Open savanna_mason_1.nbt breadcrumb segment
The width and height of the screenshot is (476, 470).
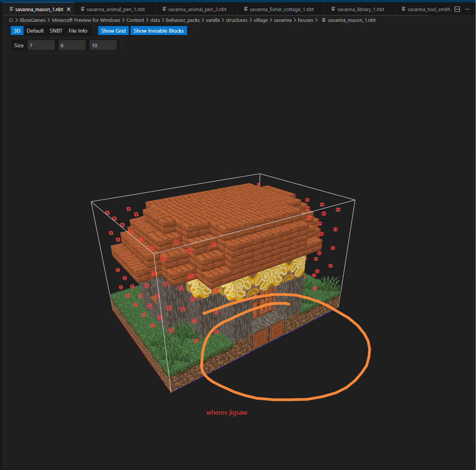352,20
